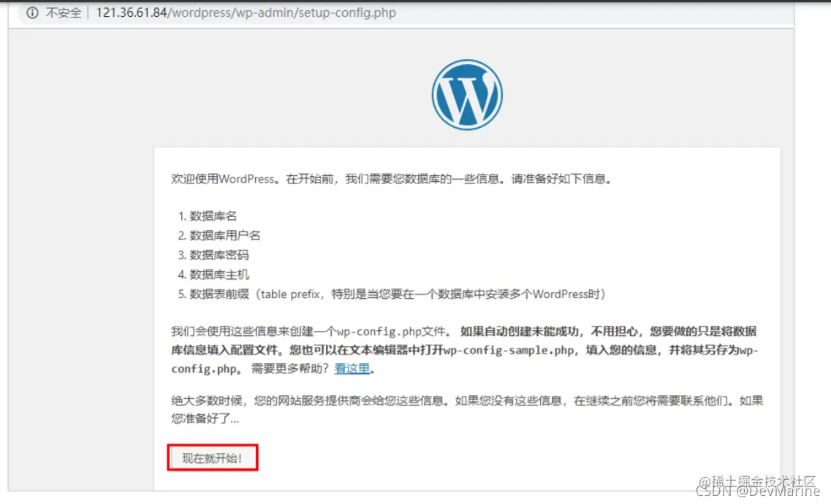Screen dimensions: 831x504
Task: Click the 不安全 security label
Action: (x=64, y=12)
